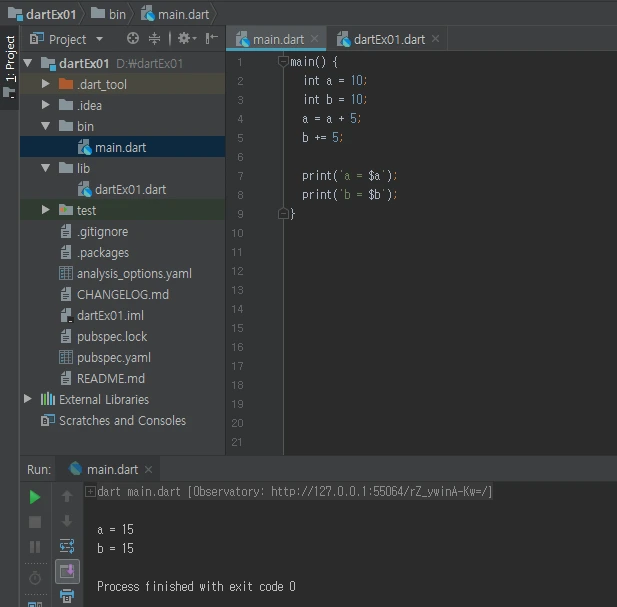Select analysis_options.yaml in the tree
This screenshot has height=607, width=617.
[x=122, y=273]
